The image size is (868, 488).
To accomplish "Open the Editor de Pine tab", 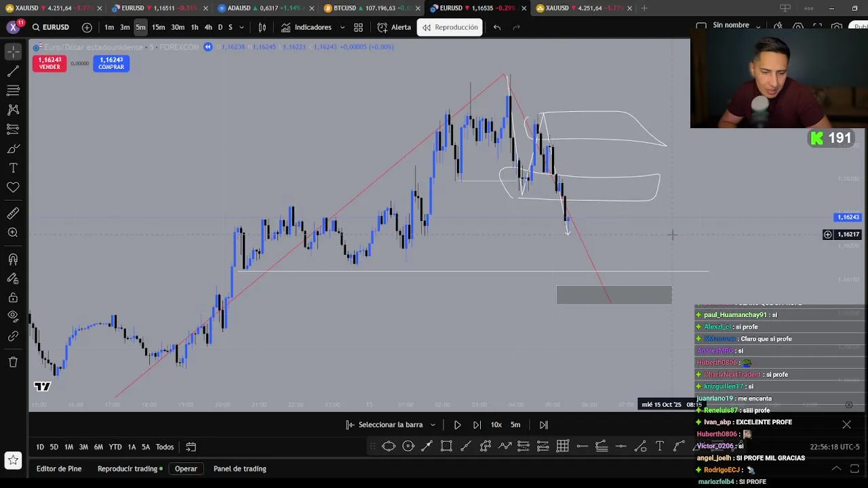I will [x=59, y=468].
